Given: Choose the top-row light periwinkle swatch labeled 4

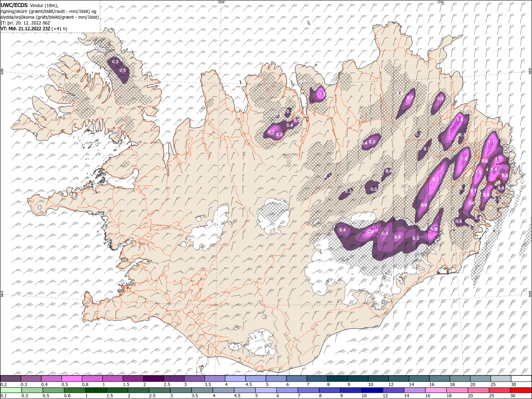Looking at the screenshot, I should point(235,379).
